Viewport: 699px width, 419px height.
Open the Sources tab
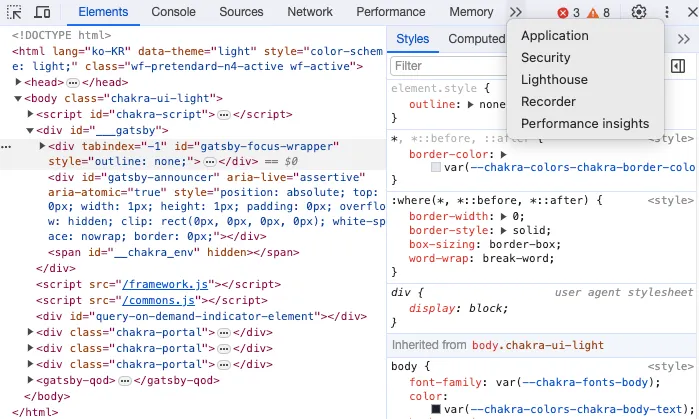(241, 12)
